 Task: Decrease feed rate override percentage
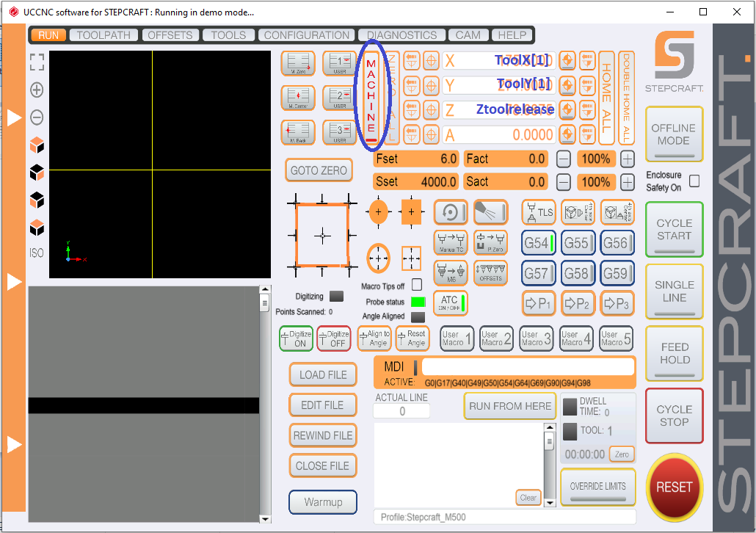point(564,159)
